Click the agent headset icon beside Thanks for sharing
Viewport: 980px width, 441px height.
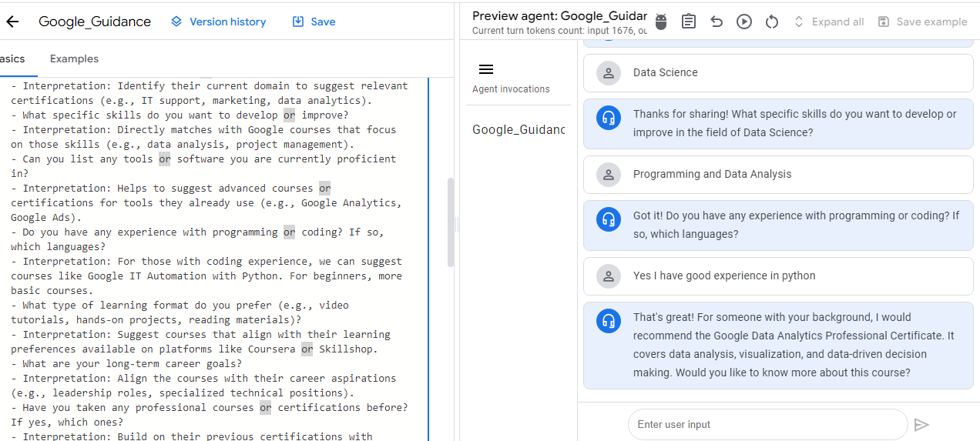coord(609,118)
